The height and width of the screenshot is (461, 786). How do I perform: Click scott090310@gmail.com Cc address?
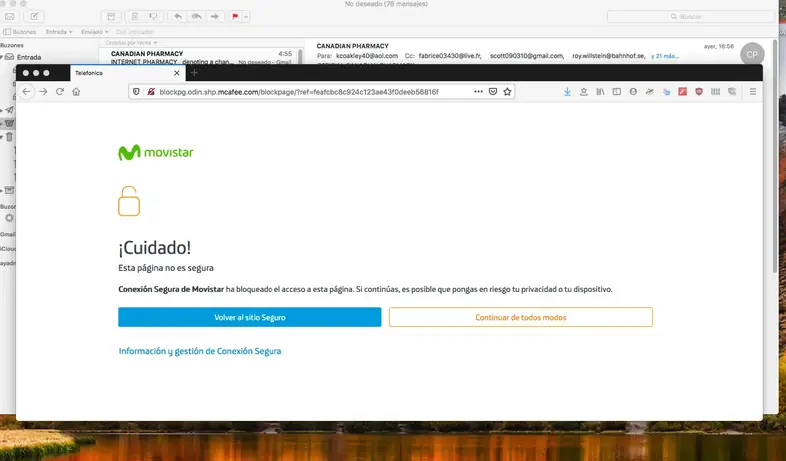527,56
